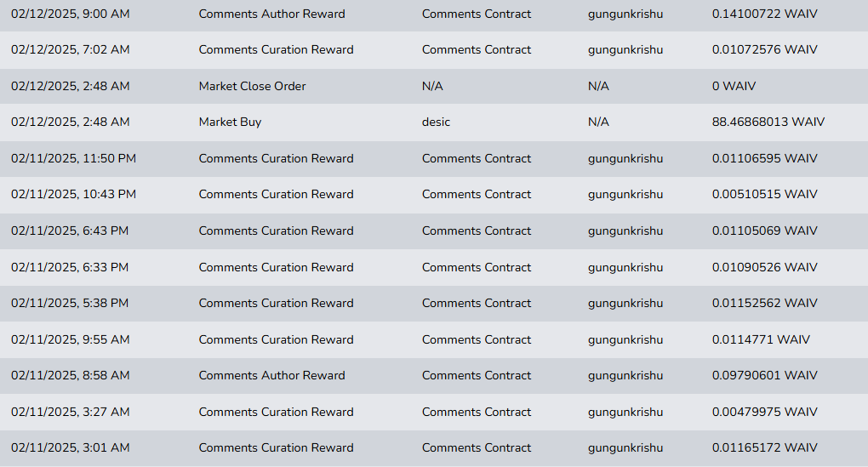Screen dimensions: 868x467
Task: Select the 02/11/2025, 3:01 AM timestamp
Action: [71, 447]
